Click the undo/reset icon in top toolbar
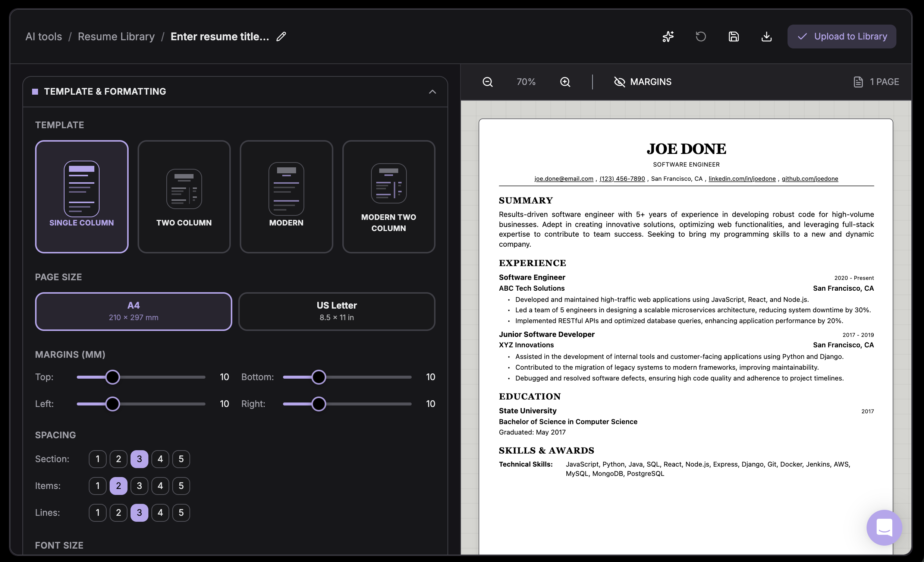This screenshot has height=562, width=924. pyautogui.click(x=701, y=37)
